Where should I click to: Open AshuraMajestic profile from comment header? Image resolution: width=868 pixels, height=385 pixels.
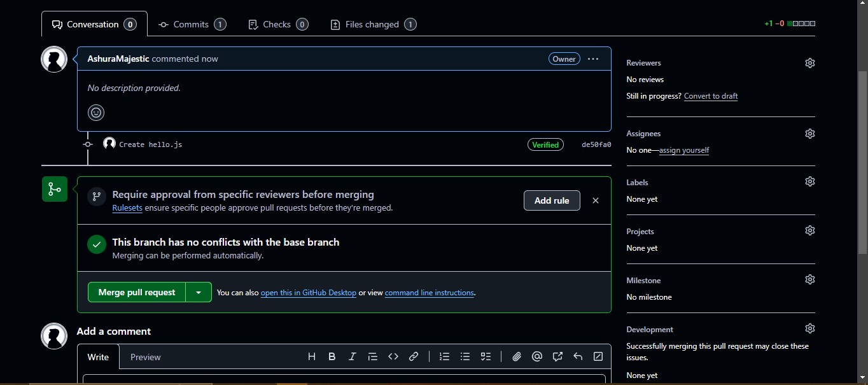(118, 59)
